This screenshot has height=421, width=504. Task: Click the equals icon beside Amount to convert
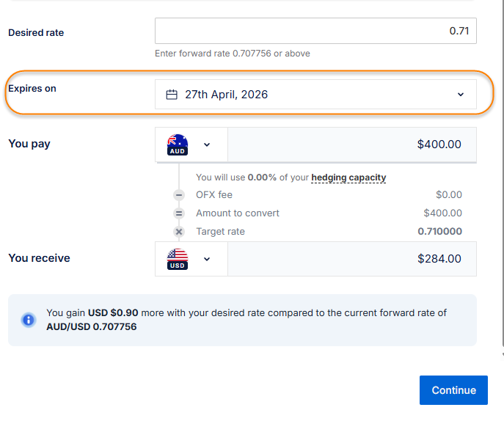179,213
